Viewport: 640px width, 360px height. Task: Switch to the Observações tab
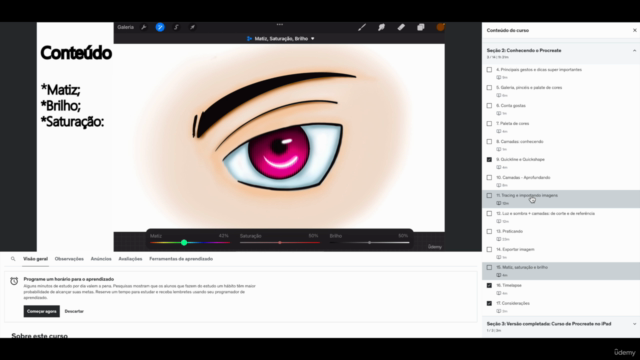pyautogui.click(x=69, y=259)
